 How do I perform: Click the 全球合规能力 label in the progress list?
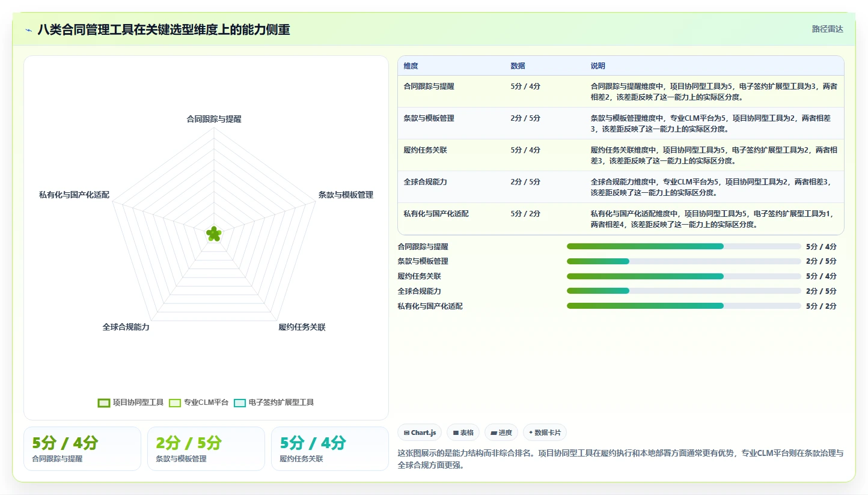[x=420, y=291]
